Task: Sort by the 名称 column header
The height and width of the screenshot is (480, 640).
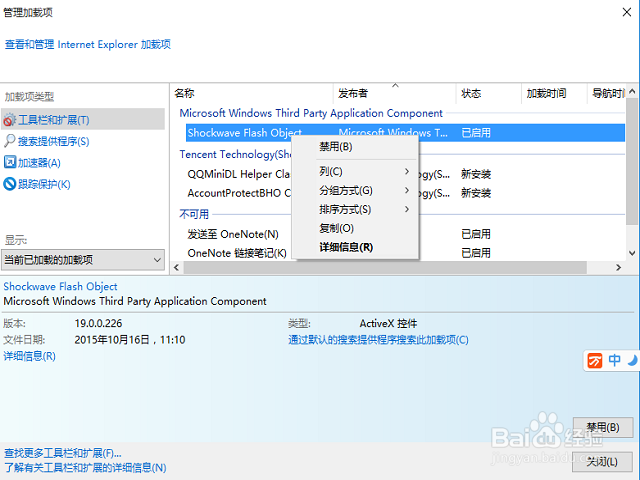Action: click(x=252, y=93)
